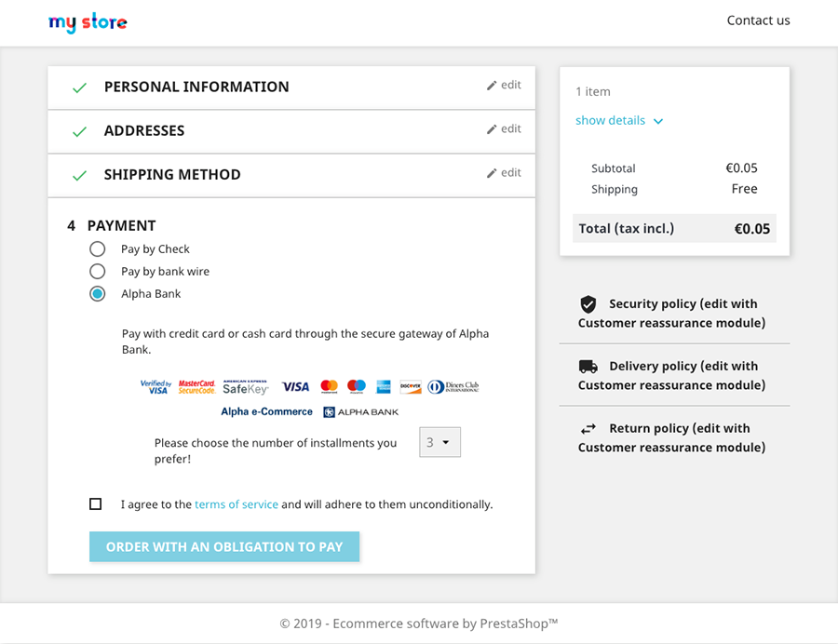Viewport: 838px width, 644px height.
Task: Select Pay by bank wire option
Action: coord(98,272)
